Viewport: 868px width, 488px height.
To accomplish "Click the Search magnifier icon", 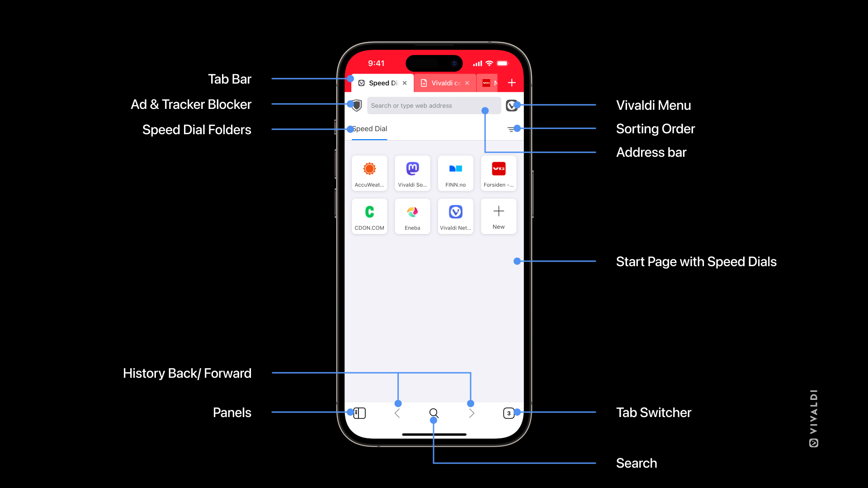I will [434, 413].
